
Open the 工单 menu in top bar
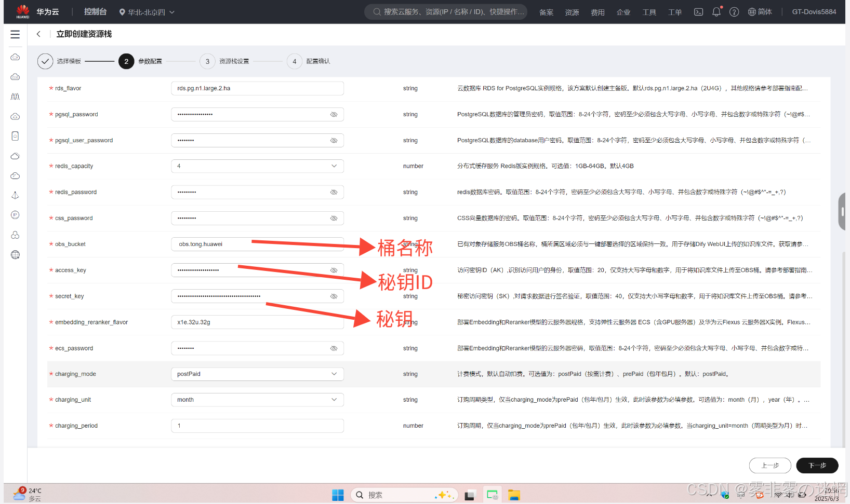point(674,12)
